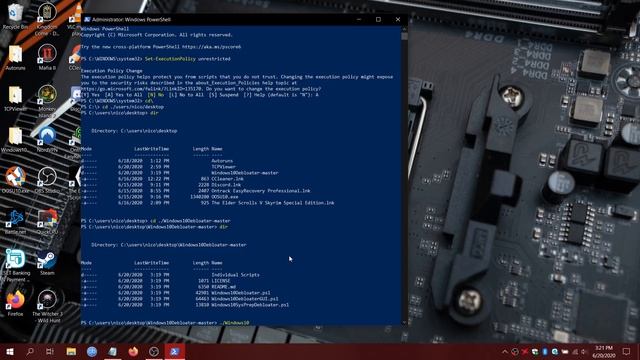Click the PowerShell scrollbar down arrow
This screenshot has width=640, height=360.
coord(404,322)
